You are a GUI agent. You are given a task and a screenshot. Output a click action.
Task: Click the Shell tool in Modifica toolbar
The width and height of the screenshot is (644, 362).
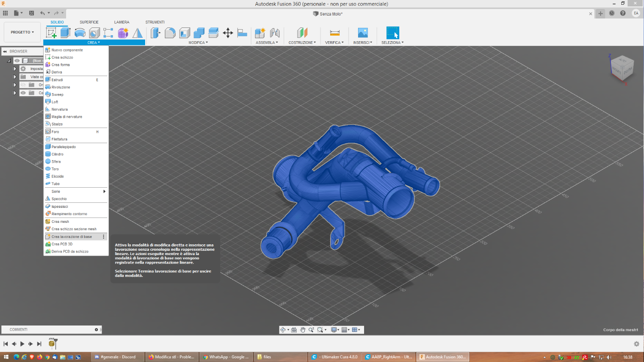tap(185, 33)
